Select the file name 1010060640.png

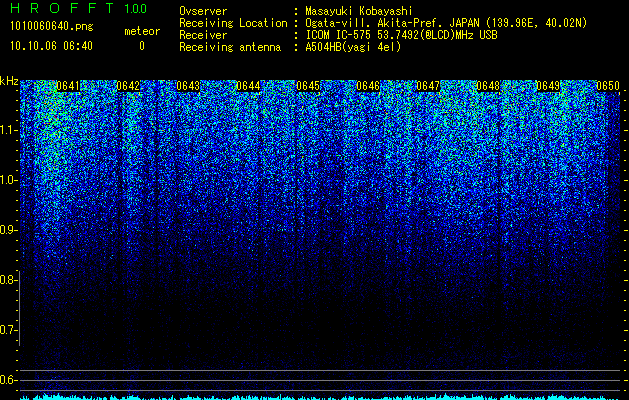52,26
